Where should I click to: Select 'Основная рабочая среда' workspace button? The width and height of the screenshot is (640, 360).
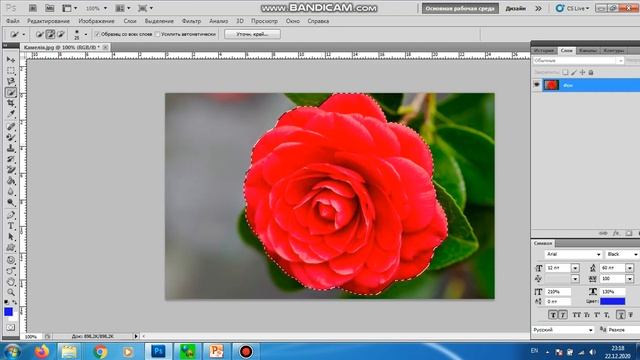pos(460,8)
